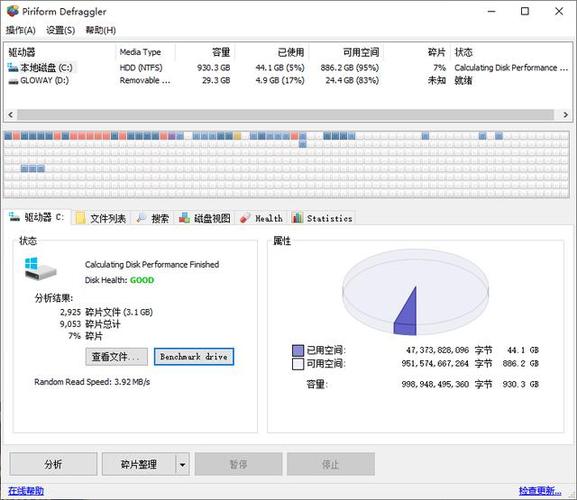The height and width of the screenshot is (500, 577).
Task: Click the magnifier icon on 搜索 tab
Action: click(x=141, y=218)
